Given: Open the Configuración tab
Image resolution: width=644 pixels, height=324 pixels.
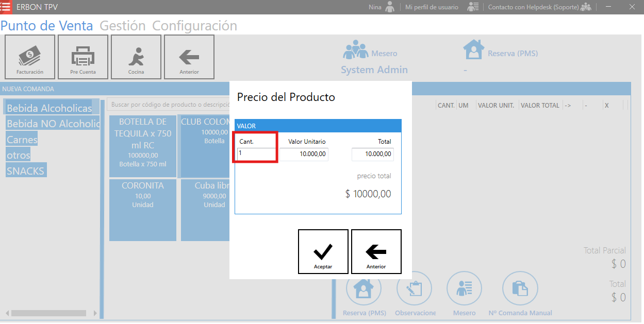Looking at the screenshot, I should [x=194, y=26].
